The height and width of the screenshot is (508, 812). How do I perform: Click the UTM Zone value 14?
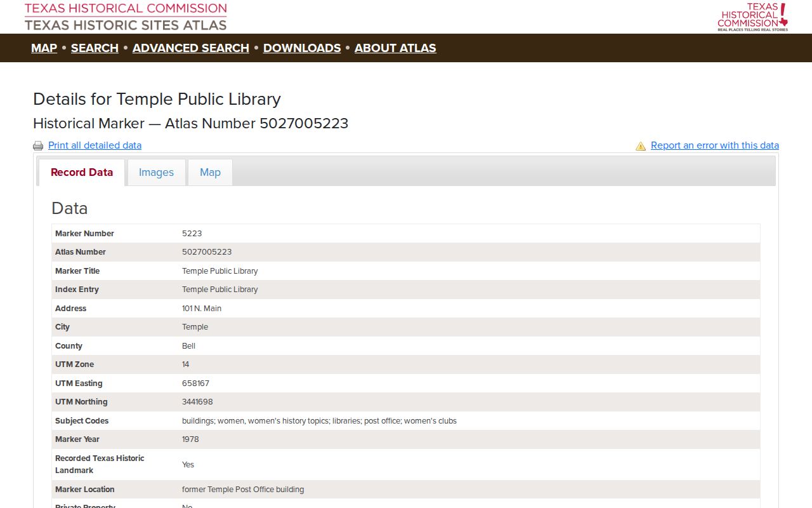185,364
